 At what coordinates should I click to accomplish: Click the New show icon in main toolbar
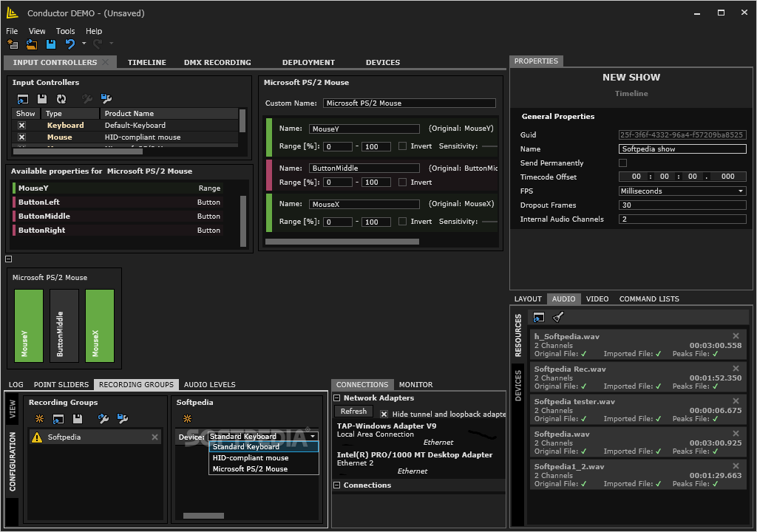click(13, 44)
